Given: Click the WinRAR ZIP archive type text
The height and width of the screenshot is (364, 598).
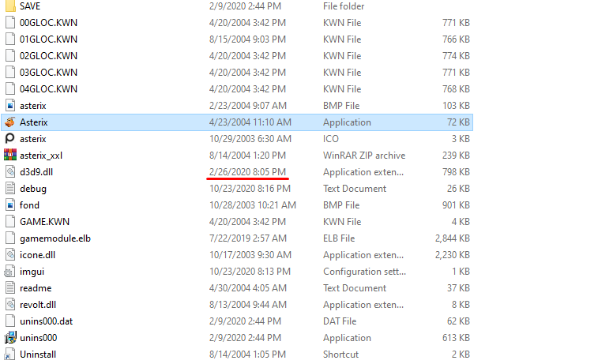Looking at the screenshot, I should click(364, 156).
